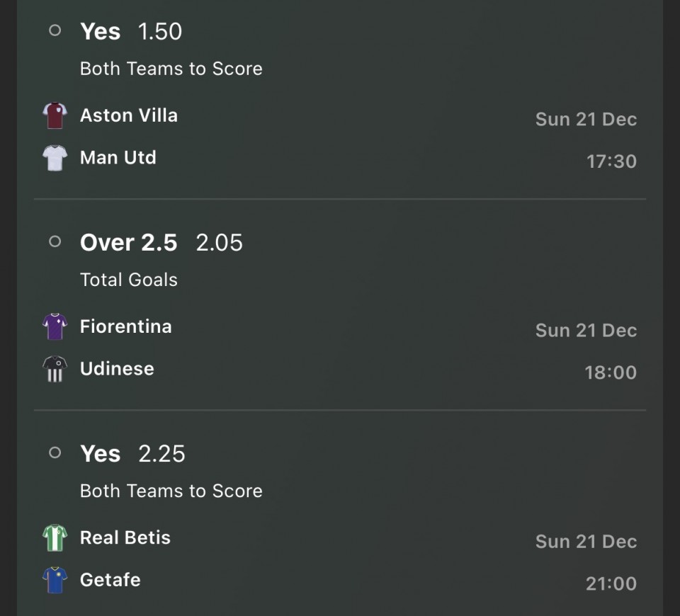
Task: Click the Getafe blue jersey icon
Action: coord(55,580)
